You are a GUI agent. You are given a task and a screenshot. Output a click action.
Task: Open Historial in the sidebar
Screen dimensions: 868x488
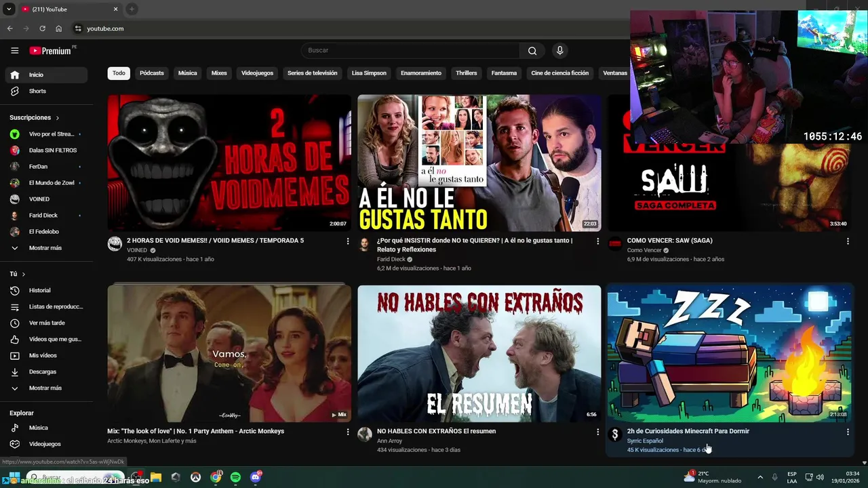pyautogui.click(x=46, y=290)
